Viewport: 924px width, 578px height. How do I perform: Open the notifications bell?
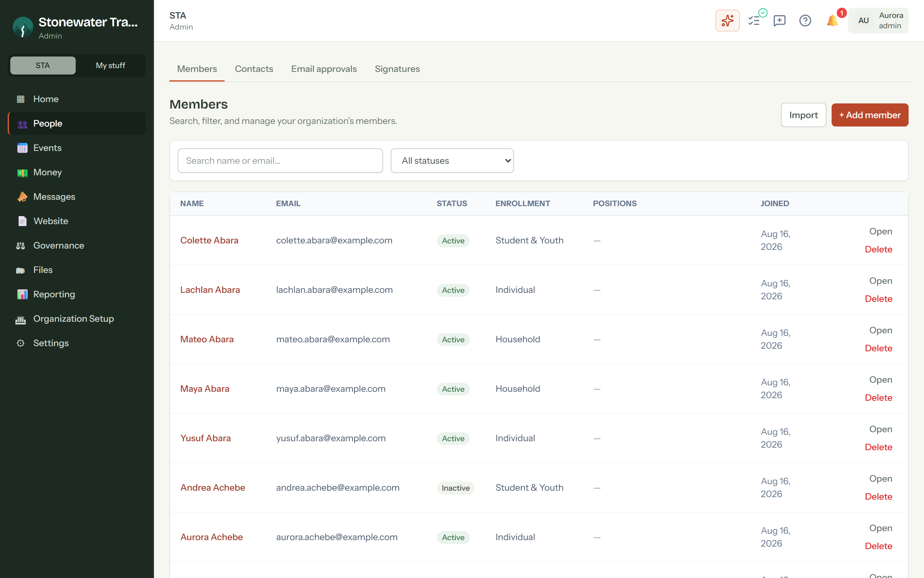click(832, 21)
